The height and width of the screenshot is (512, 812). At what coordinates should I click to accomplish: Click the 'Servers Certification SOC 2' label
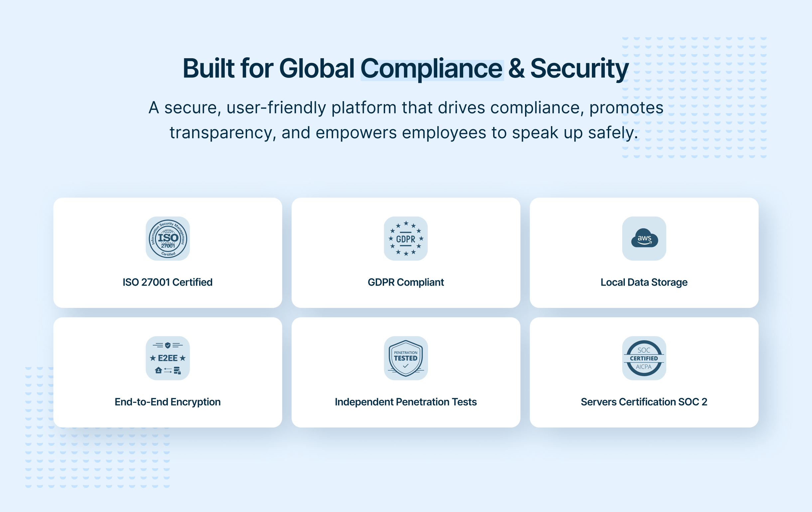point(644,402)
